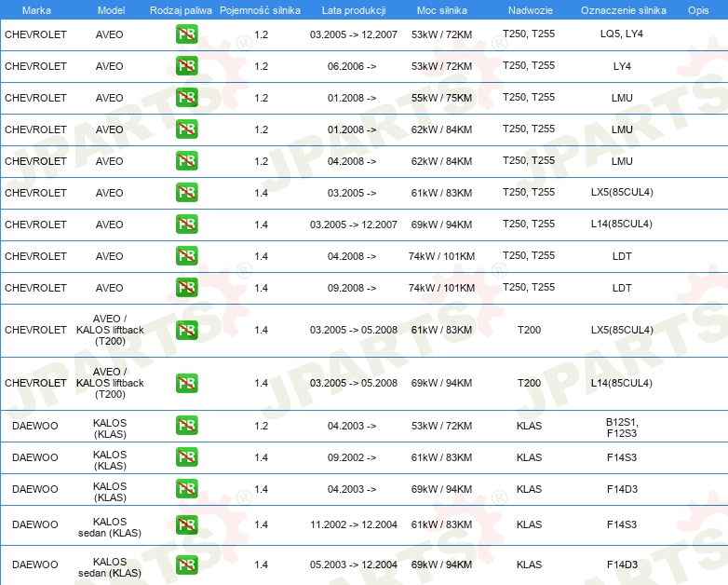Click petrol fuel icon in the LQ5, LY4 row
The image size is (728, 585).
pyautogui.click(x=186, y=34)
